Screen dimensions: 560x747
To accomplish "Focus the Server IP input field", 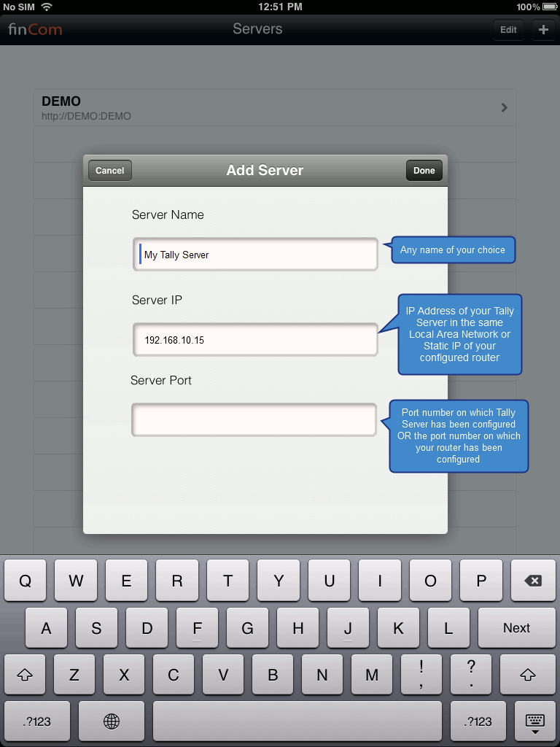I will click(x=255, y=340).
